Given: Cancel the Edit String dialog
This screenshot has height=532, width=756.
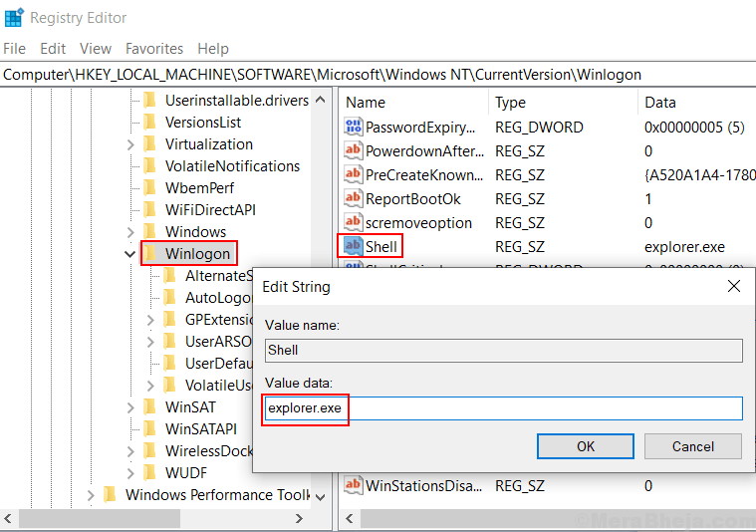Looking at the screenshot, I should click(x=693, y=446).
